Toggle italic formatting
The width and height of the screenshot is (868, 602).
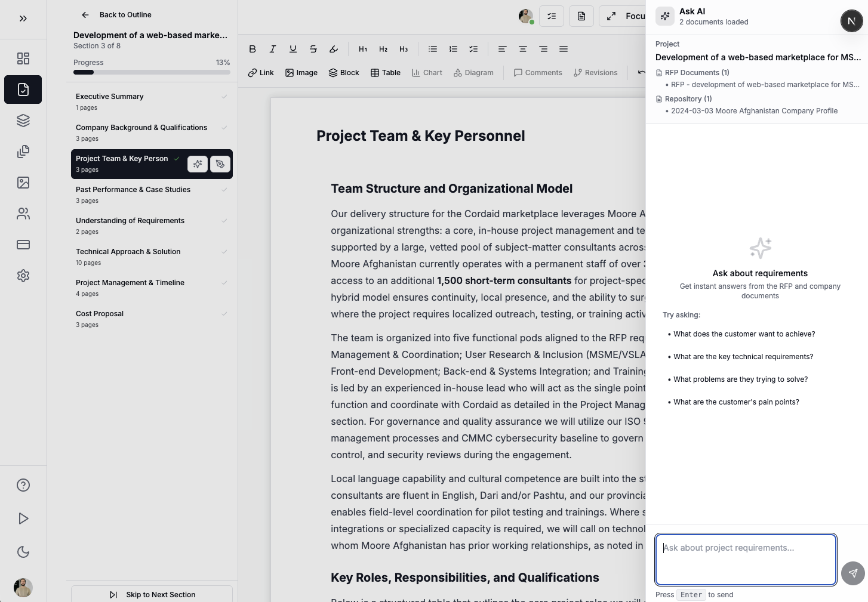coord(273,49)
